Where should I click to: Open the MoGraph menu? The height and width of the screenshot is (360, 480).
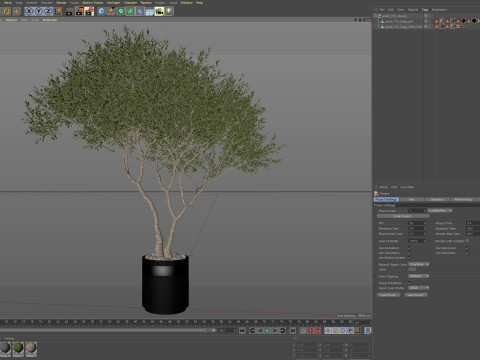coord(113,3)
